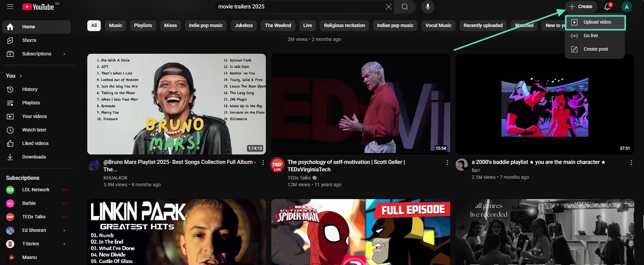Open TEDx Talks channel link under video
The height and width of the screenshot is (265, 644).
point(299,177)
